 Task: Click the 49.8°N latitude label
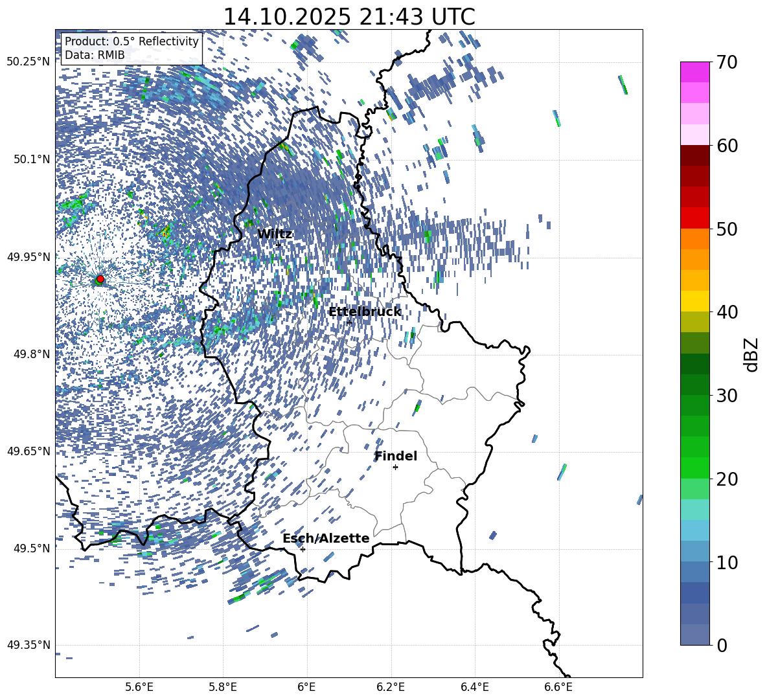[x=32, y=354]
